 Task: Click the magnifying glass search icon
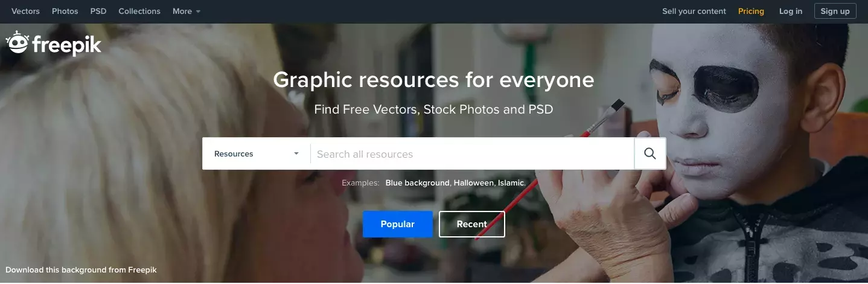[x=650, y=153]
